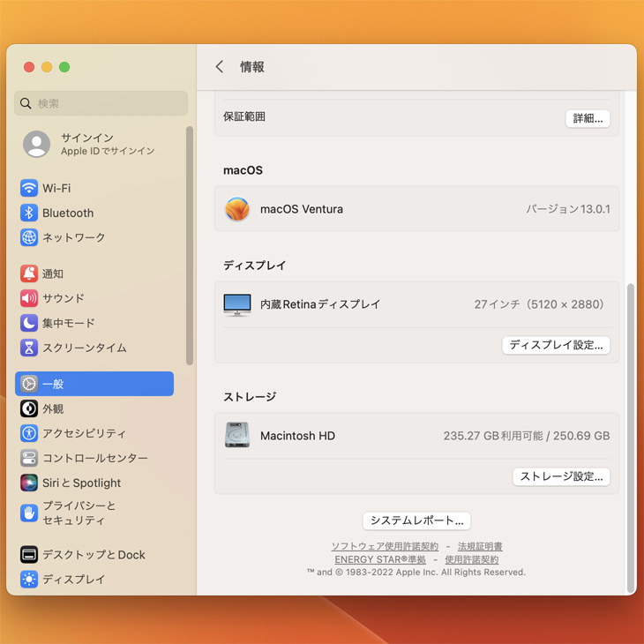Click the magnifying glass search icon
The height and width of the screenshot is (644, 644).
(26, 103)
